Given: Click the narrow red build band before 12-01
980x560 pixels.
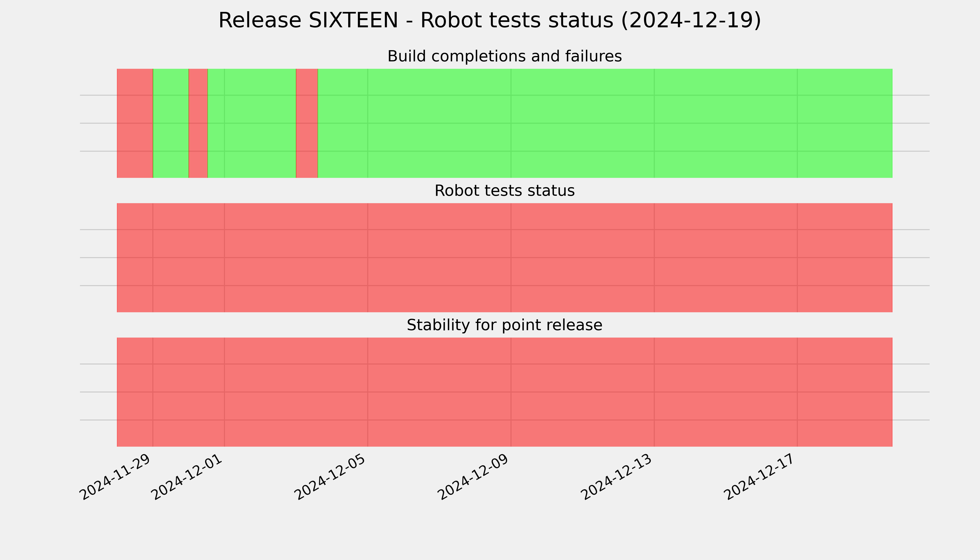Looking at the screenshot, I should coord(198,123).
